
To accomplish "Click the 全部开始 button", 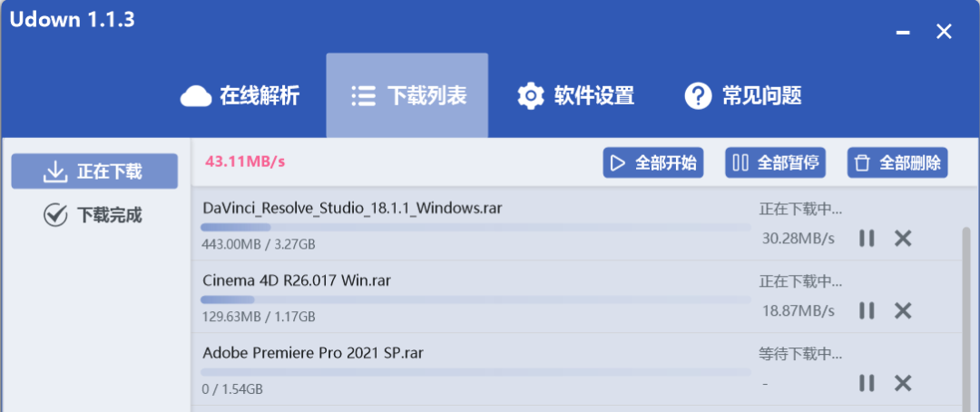I will 653,163.
